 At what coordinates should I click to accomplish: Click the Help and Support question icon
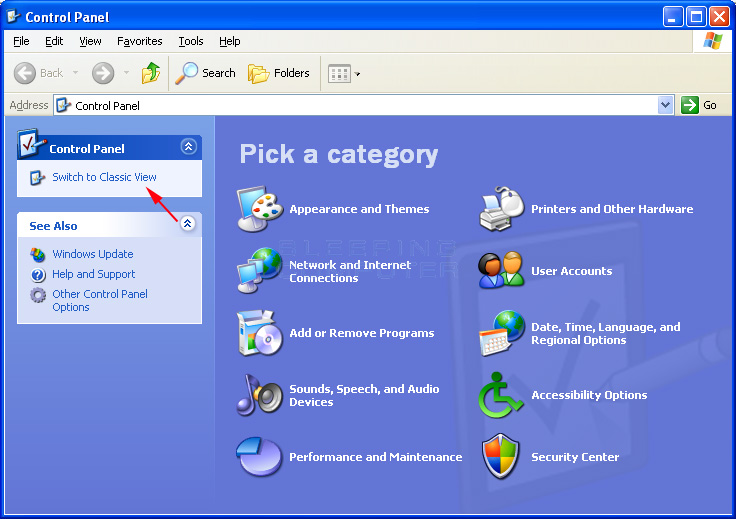tap(38, 275)
